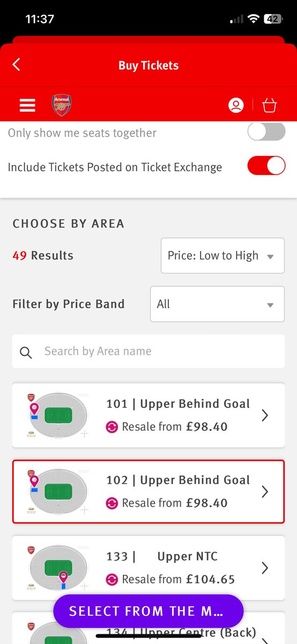This screenshot has height=644, width=297.
Task: Select the 102 | Upper Behind Goal listing
Action: 148,492
